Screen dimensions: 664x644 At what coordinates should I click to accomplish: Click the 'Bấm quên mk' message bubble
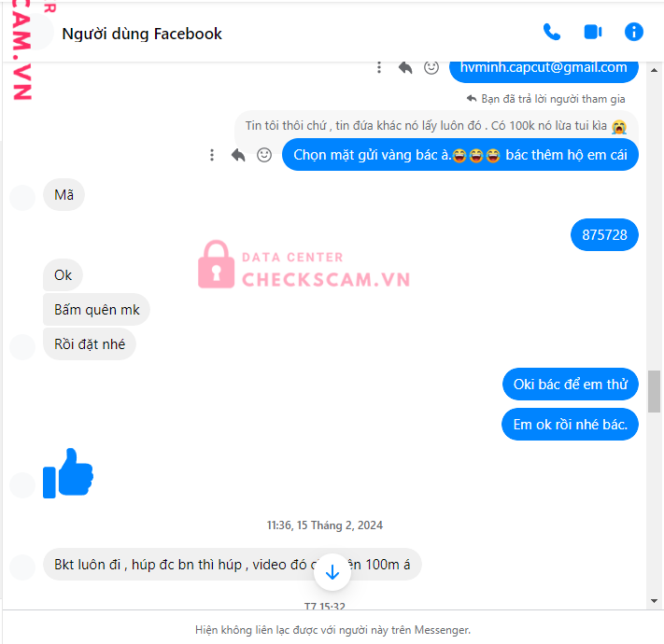96,310
